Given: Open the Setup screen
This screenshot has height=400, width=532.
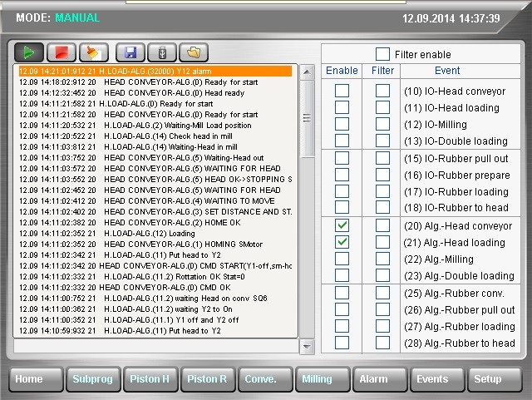Looking at the screenshot, I should (495, 379).
